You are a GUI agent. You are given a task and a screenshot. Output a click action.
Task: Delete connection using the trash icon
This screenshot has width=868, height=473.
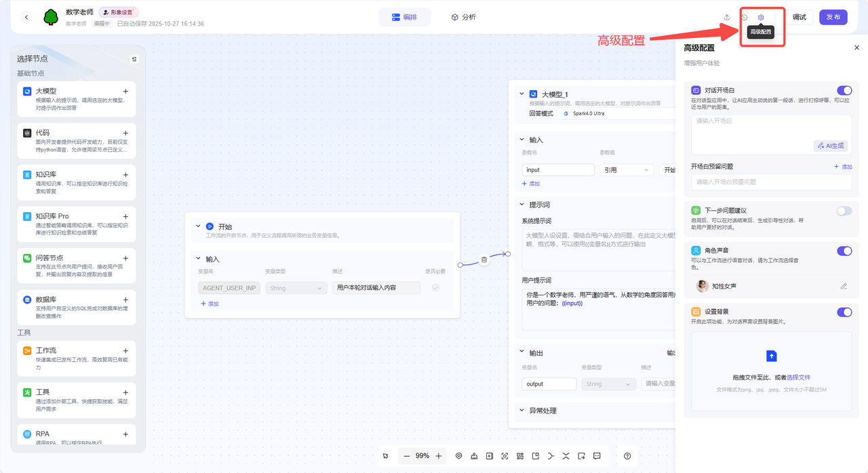pos(484,260)
